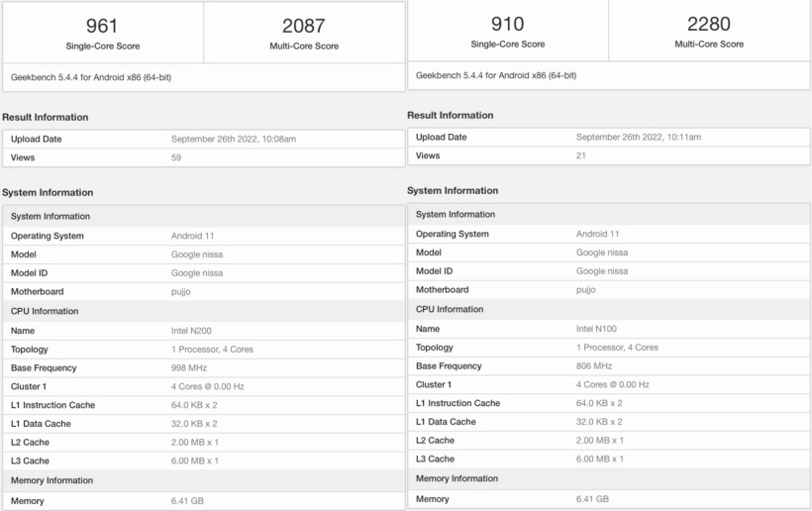Click the left panel's Geekbench 5.4.4 version text
The image size is (812, 511).
pyautogui.click(x=84, y=76)
